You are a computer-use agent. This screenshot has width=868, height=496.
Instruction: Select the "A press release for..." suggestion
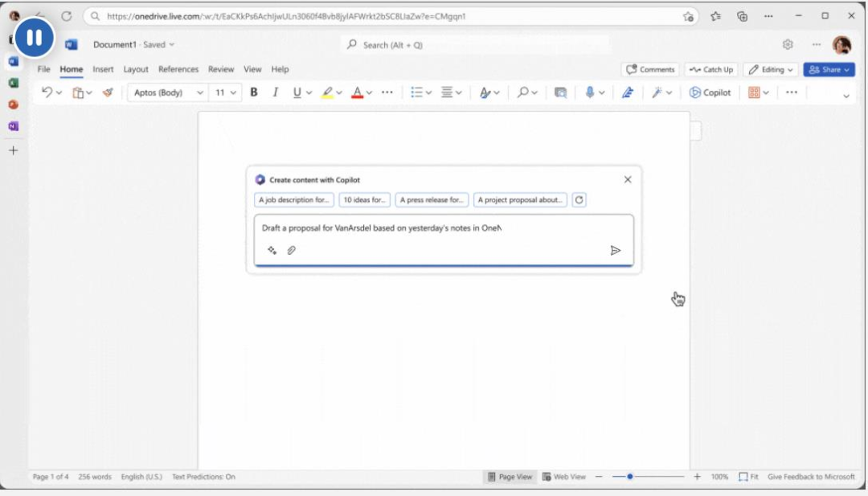coord(432,200)
